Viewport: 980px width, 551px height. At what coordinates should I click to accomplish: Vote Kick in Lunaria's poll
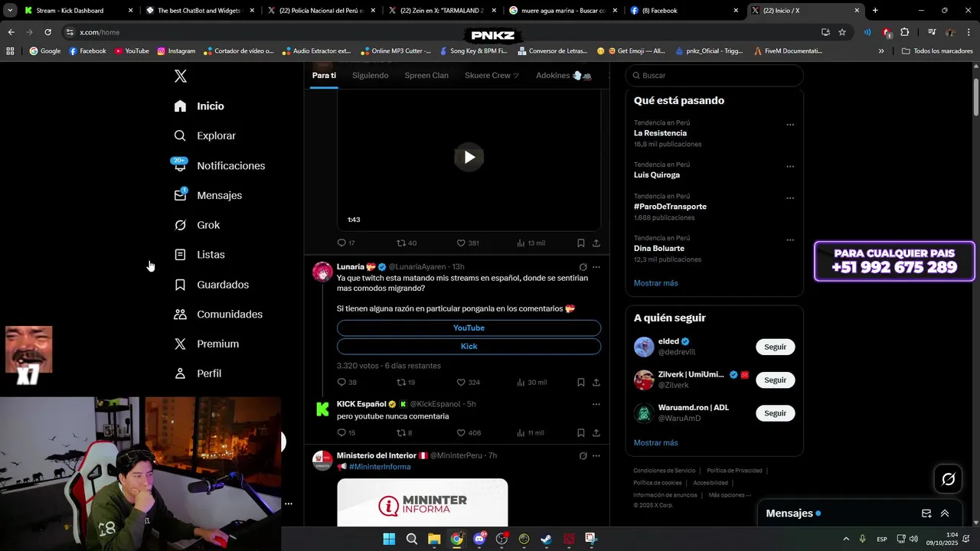[469, 347]
